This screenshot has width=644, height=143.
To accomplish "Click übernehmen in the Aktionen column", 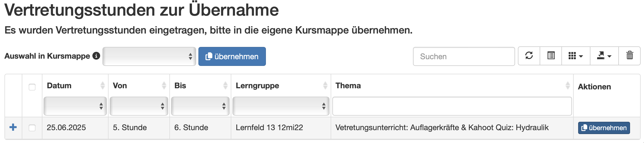I will click(604, 128).
